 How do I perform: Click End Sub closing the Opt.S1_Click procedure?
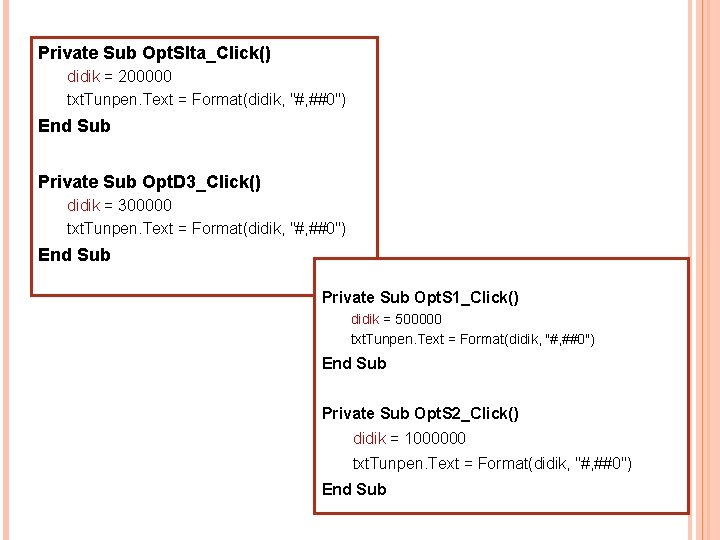[x=354, y=363]
